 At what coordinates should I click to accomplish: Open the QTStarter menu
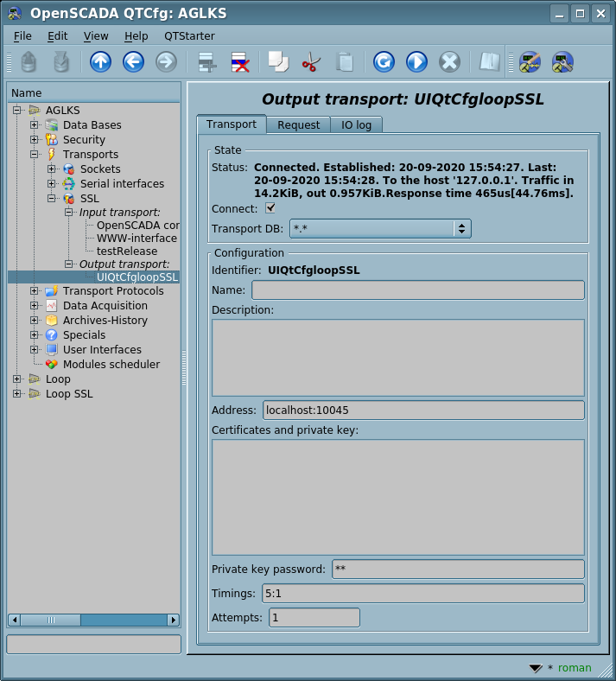coord(189,36)
